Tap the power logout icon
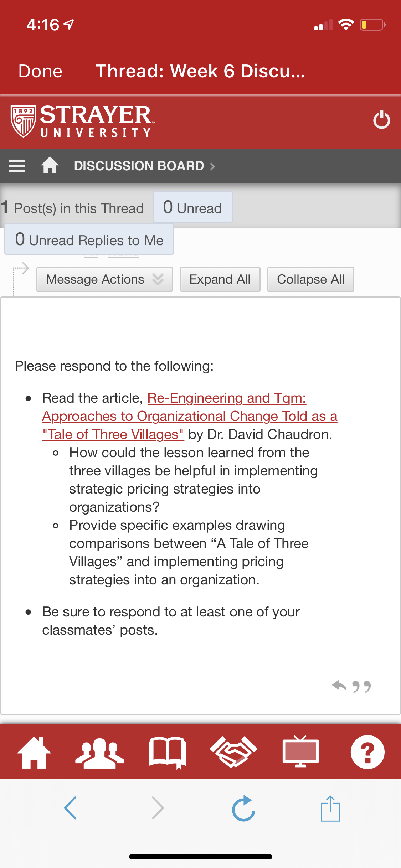 (381, 120)
